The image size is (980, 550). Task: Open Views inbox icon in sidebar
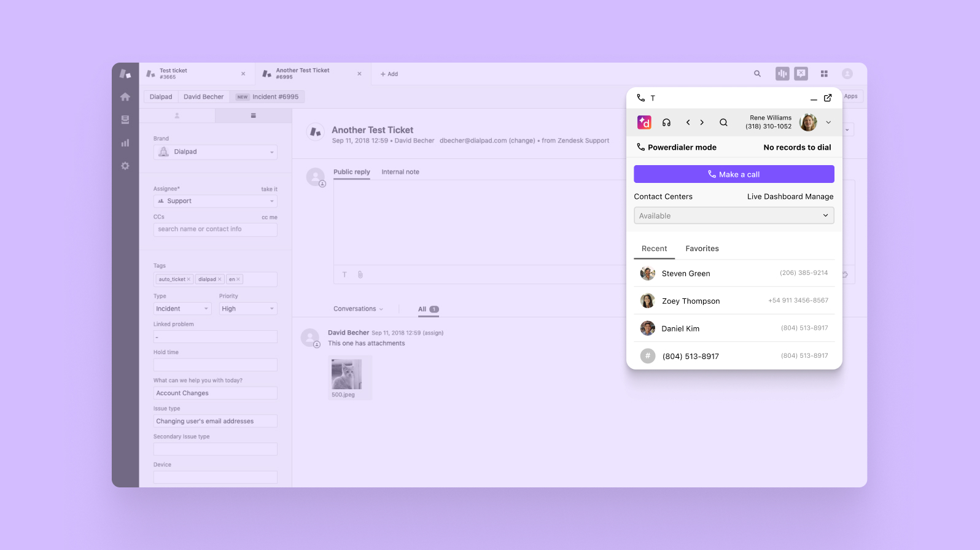pos(125,120)
